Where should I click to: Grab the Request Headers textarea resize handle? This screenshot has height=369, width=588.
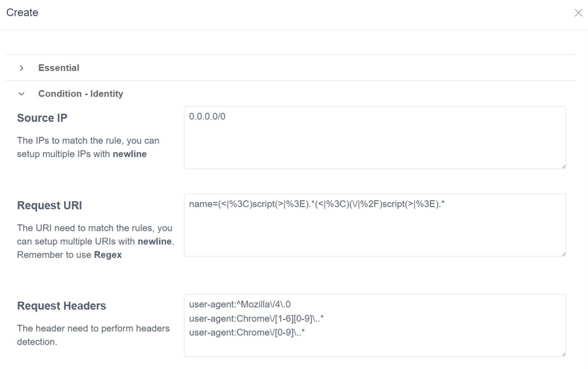[563, 354]
